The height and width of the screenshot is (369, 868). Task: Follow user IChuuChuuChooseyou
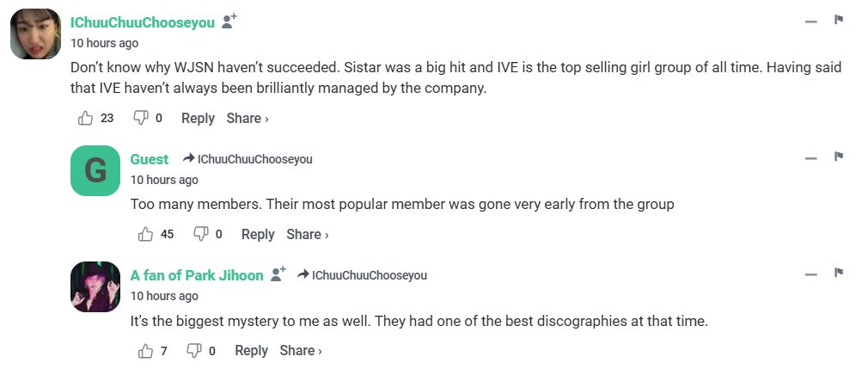(x=229, y=22)
